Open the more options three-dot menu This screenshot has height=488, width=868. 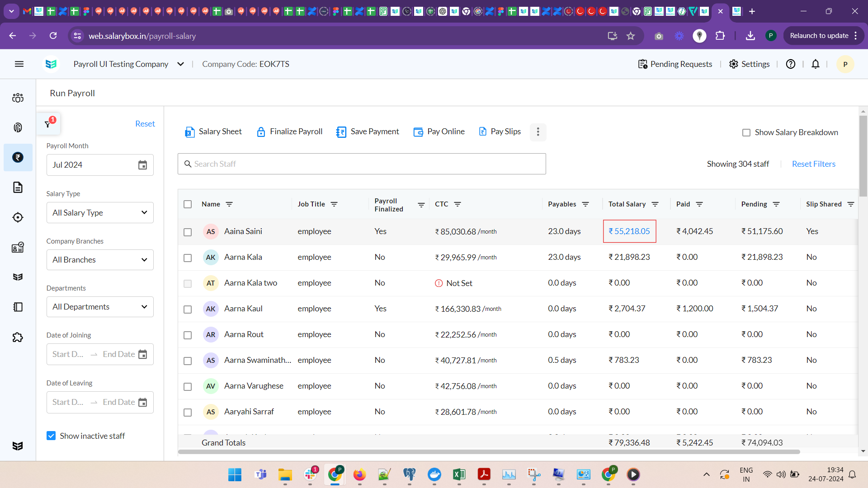coord(538,132)
